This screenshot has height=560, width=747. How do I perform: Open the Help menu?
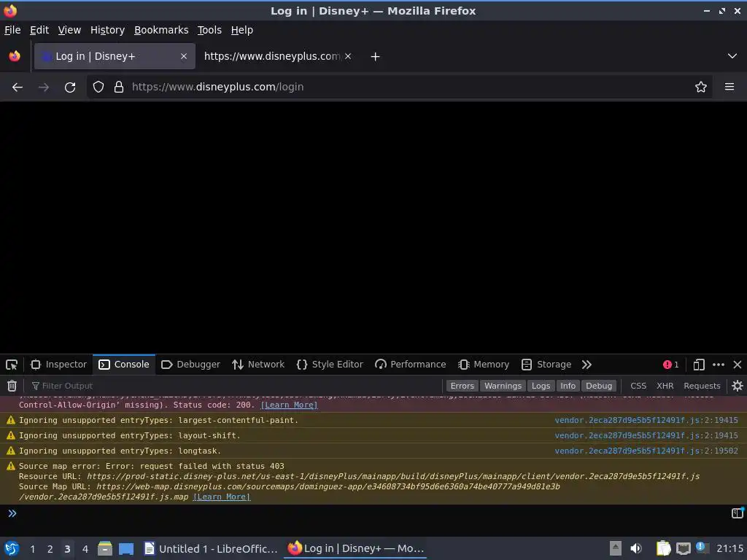[x=242, y=30]
